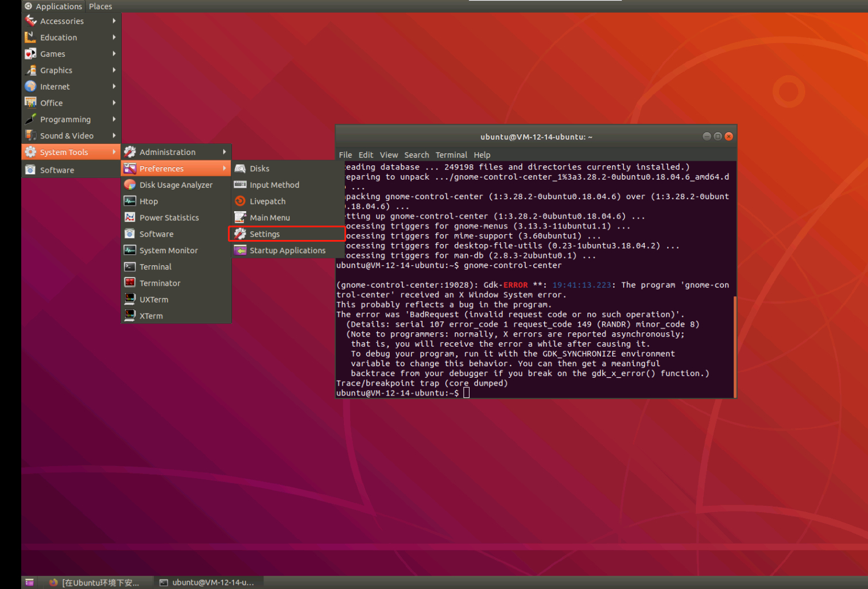
Task: Expand Education submenu arrow
Action: pos(114,37)
